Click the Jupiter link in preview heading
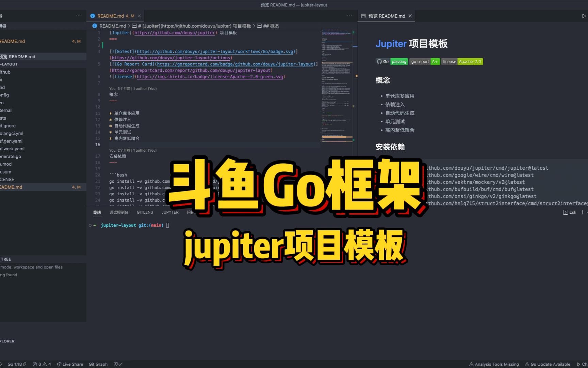This screenshot has width=588, height=368. pyautogui.click(x=391, y=44)
